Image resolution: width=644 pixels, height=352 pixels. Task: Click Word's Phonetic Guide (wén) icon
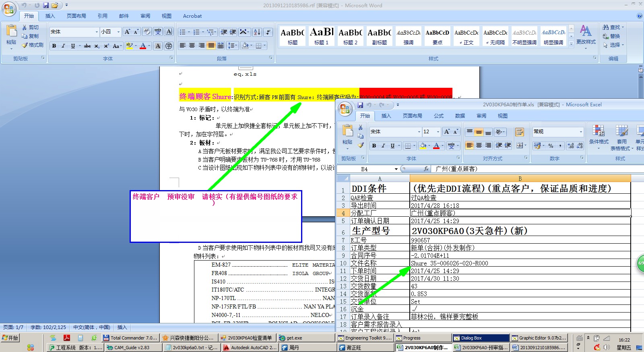pyautogui.click(x=158, y=32)
